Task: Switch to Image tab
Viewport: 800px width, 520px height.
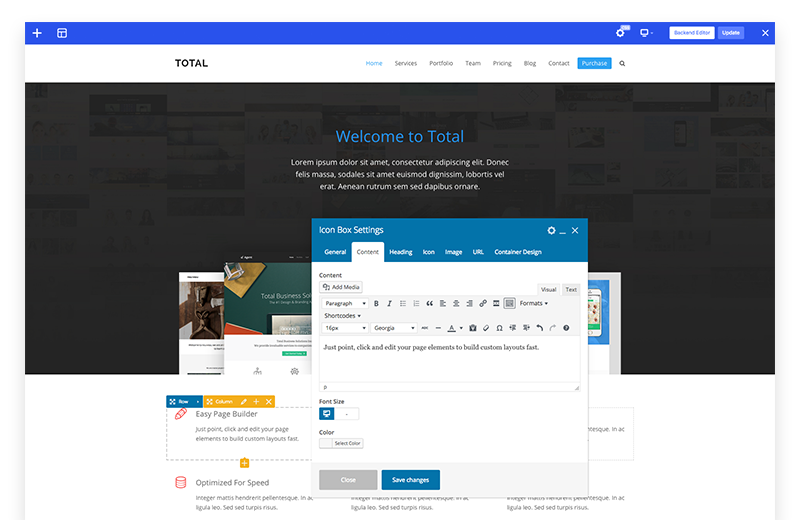Action: (x=453, y=252)
